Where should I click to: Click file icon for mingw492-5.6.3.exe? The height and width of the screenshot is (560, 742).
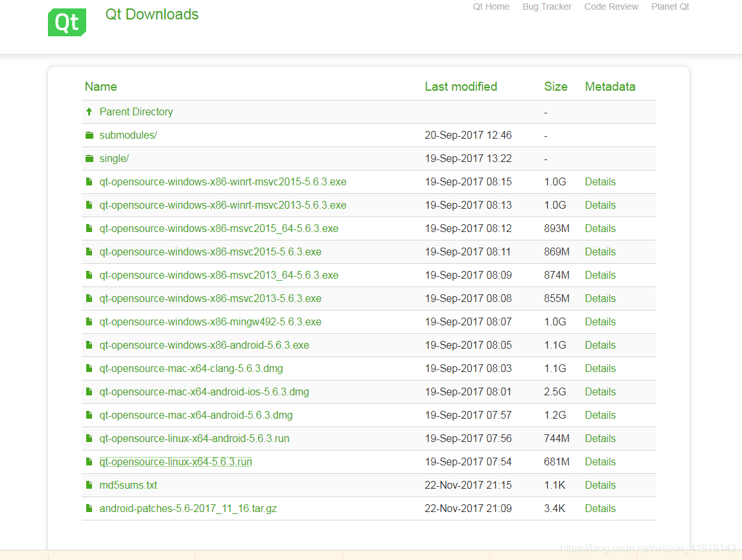pyautogui.click(x=89, y=322)
